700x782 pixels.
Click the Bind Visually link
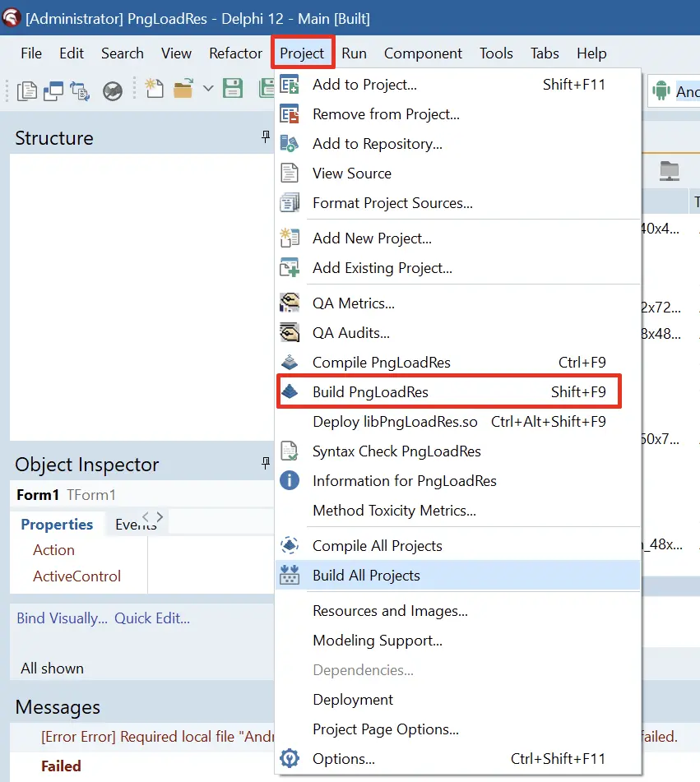(63, 618)
